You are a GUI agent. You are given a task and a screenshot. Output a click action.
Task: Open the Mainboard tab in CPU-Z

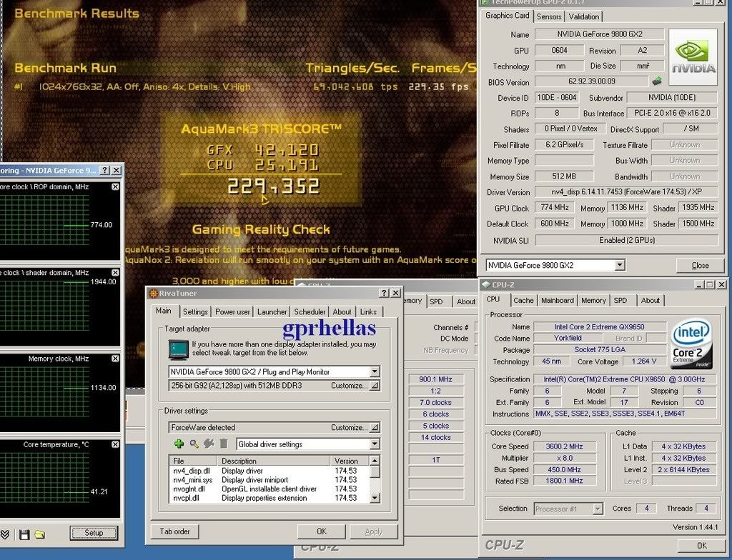[558, 301]
